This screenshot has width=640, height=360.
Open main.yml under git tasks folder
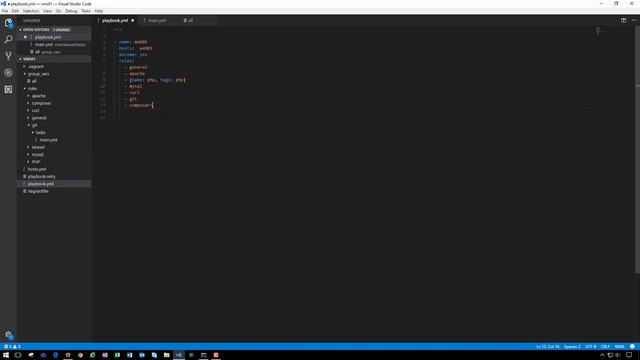coord(54,140)
